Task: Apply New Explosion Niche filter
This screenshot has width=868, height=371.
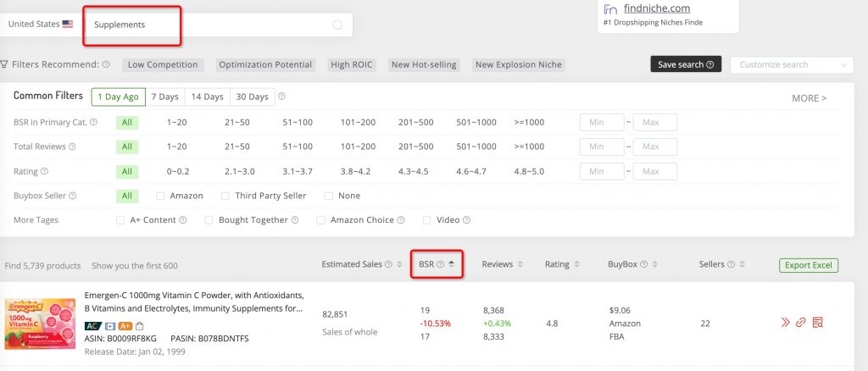Action: (x=519, y=64)
